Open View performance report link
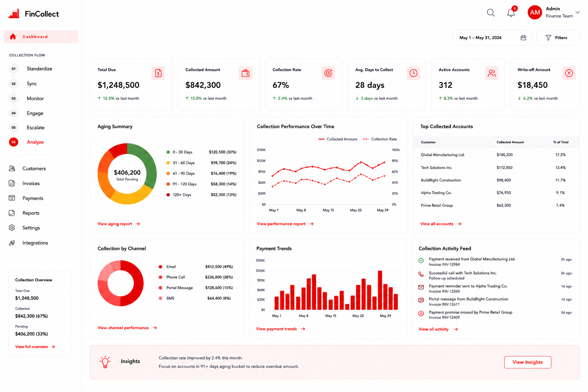Screen dimensions: 588x392 285,224
